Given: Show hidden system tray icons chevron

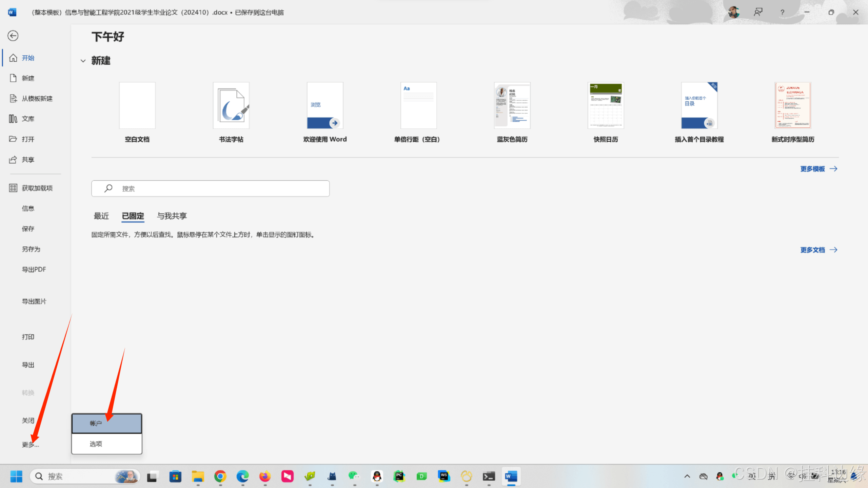Looking at the screenshot, I should pyautogui.click(x=687, y=476).
